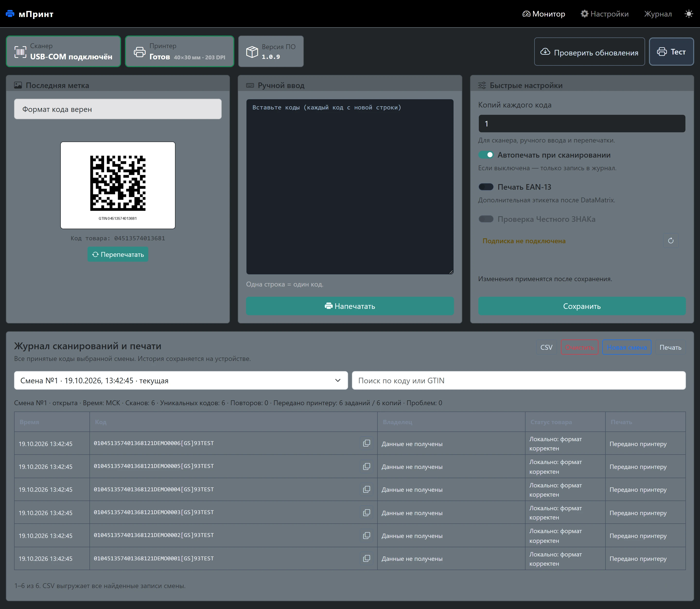
Task: Click Перепечатать button under the label
Action: pyautogui.click(x=118, y=254)
